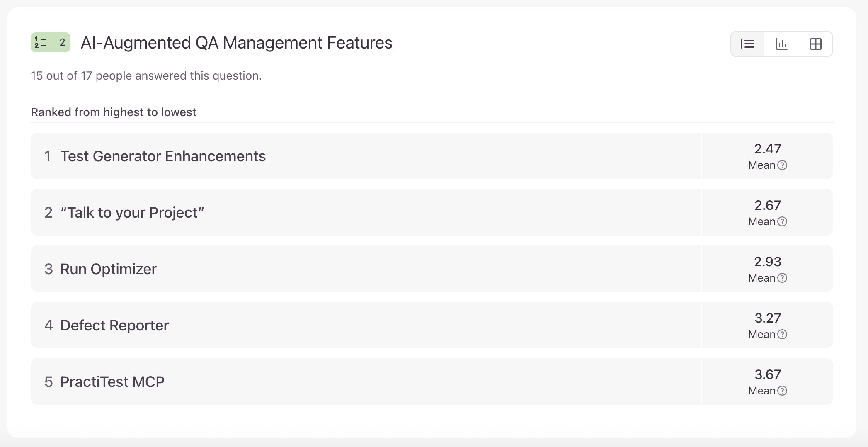The height and width of the screenshot is (447, 868).
Task: Open Mean help icon for Defect Reporter
Action: 782,335
